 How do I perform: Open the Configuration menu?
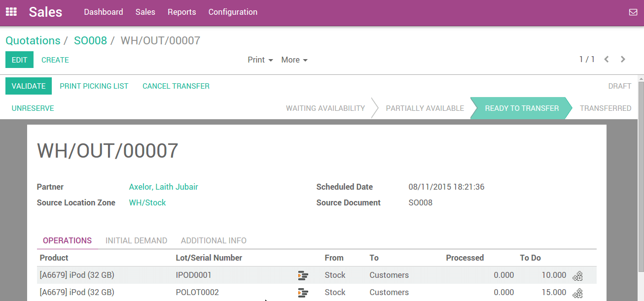[233, 12]
